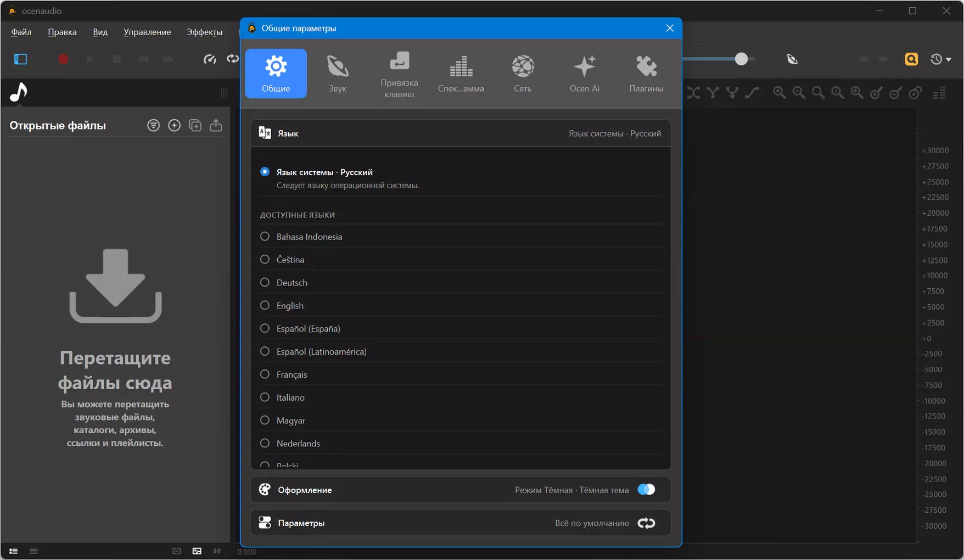Expand the Оформление section
Viewport: 964px width, 560px height.
coord(461,490)
